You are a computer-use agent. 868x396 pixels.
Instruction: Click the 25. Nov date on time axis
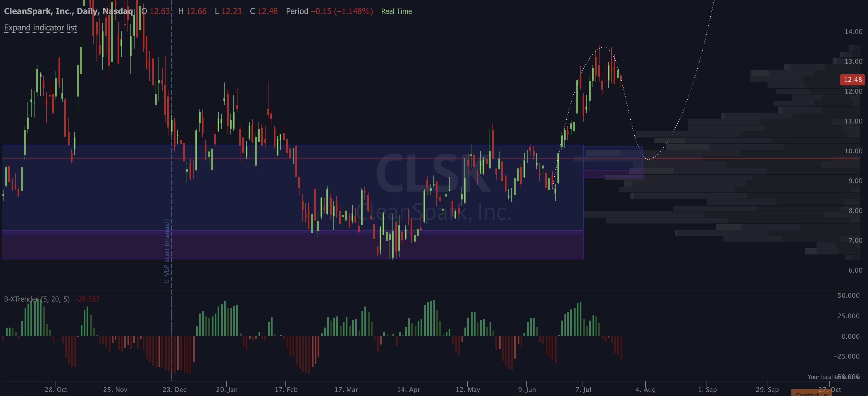click(115, 390)
